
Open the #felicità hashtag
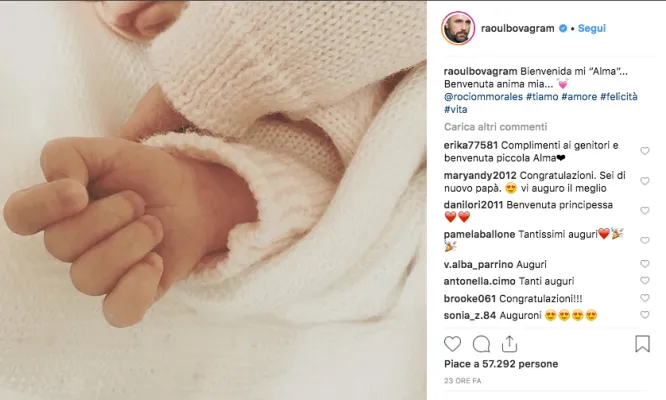618,97
